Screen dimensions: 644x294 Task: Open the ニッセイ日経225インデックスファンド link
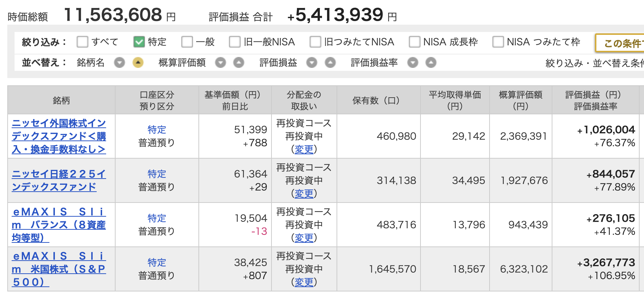(59, 180)
